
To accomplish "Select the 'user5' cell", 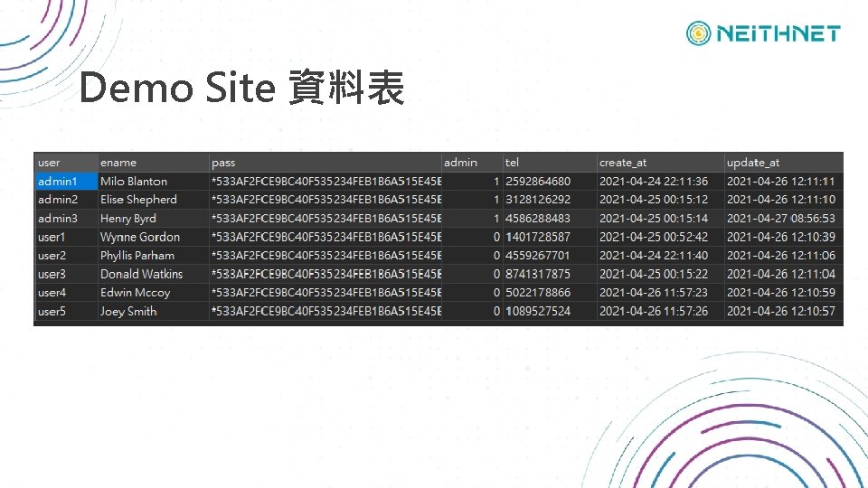I will pyautogui.click(x=66, y=311).
